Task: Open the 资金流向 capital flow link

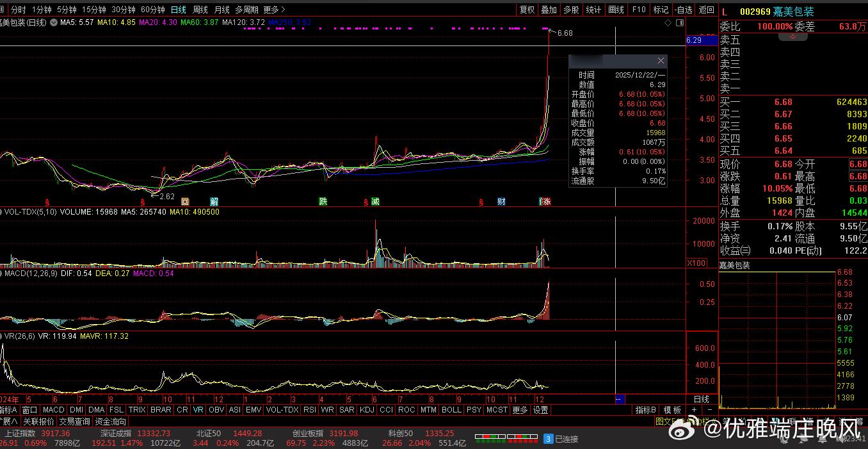Action: (x=111, y=421)
